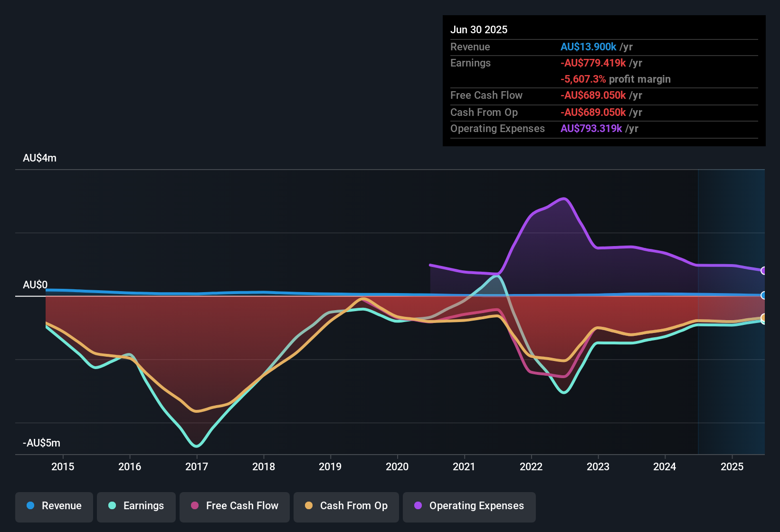Image resolution: width=780 pixels, height=532 pixels.
Task: Click the -5,607.3% profit margin text
Action: (616, 79)
